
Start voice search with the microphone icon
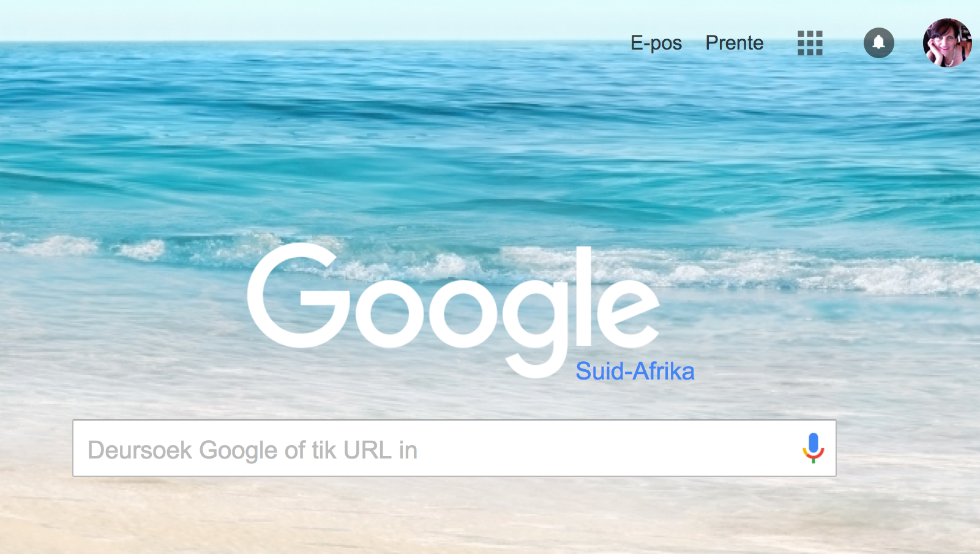814,448
